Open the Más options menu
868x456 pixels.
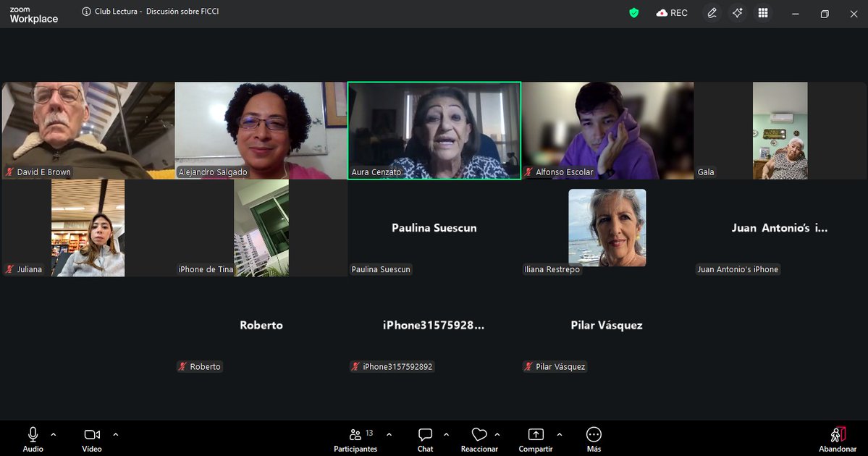click(594, 439)
